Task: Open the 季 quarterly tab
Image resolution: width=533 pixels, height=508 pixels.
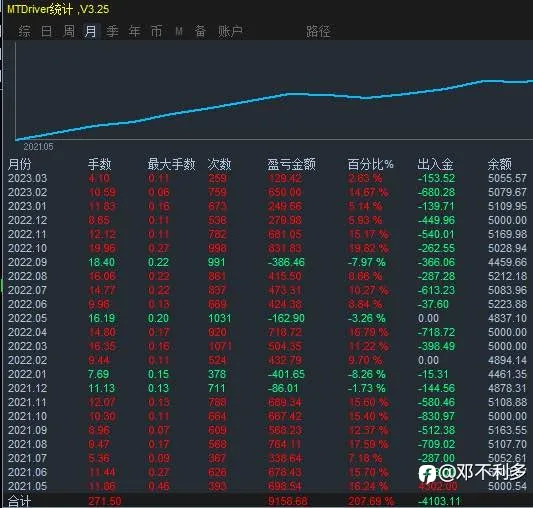Action: pyautogui.click(x=112, y=32)
